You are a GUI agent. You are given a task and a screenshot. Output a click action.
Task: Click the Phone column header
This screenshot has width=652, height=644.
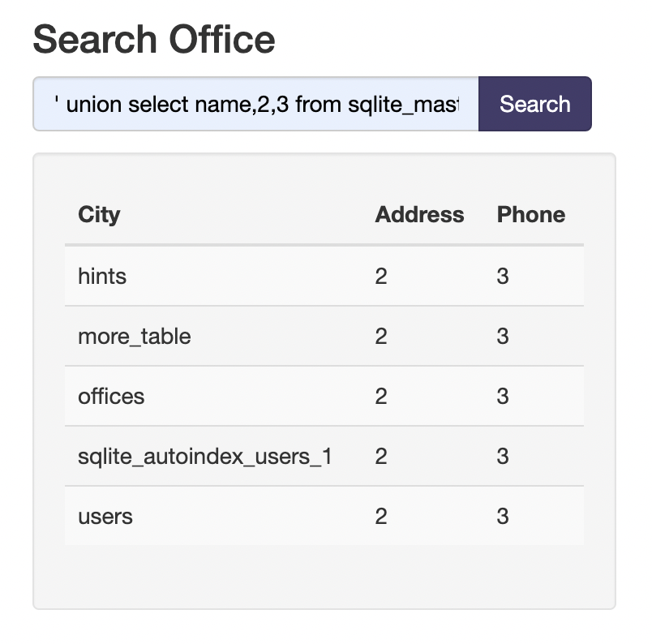530,215
